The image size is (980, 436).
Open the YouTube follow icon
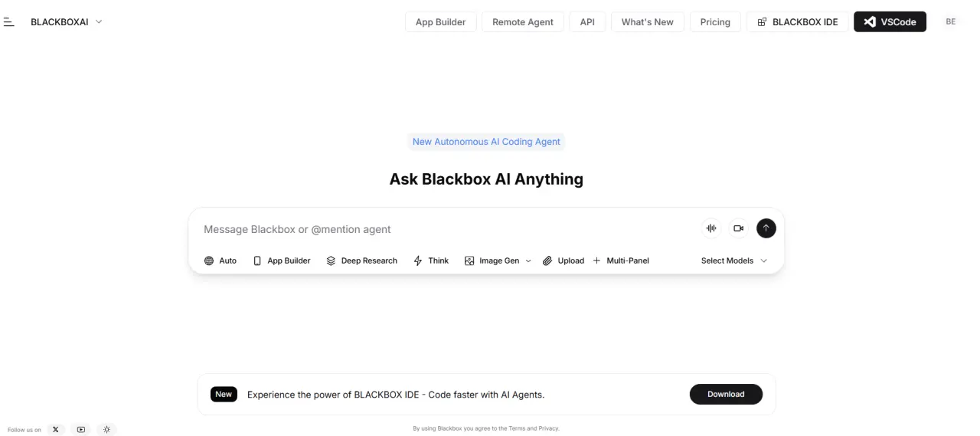point(81,430)
